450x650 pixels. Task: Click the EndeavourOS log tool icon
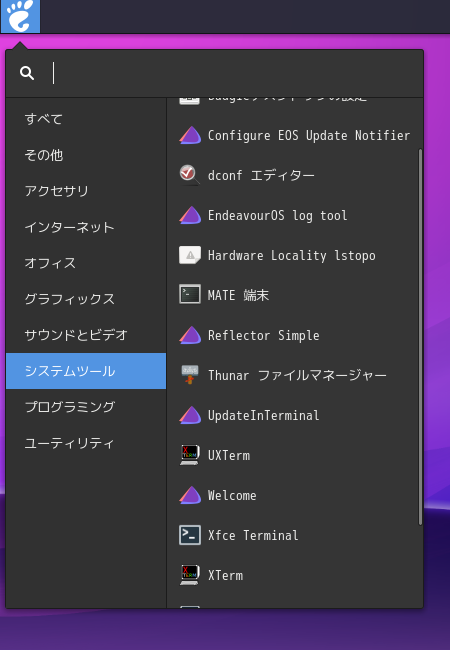click(190, 216)
